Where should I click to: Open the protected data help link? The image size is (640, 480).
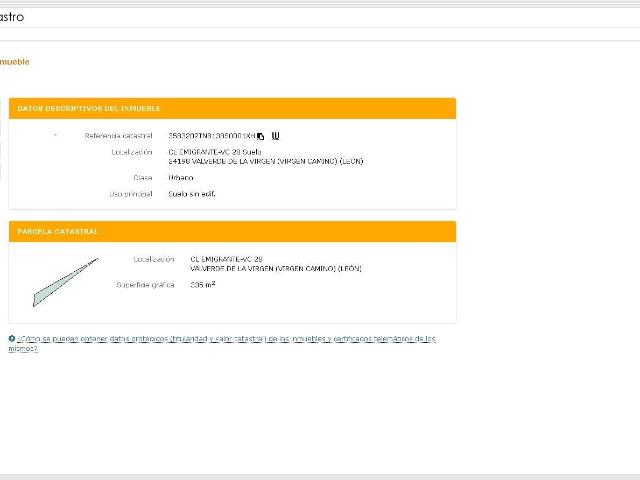point(222,344)
